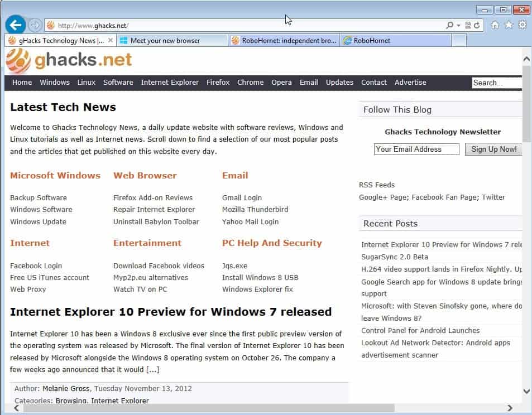Open Uninstall Babylon Toolbar link

pos(156,222)
